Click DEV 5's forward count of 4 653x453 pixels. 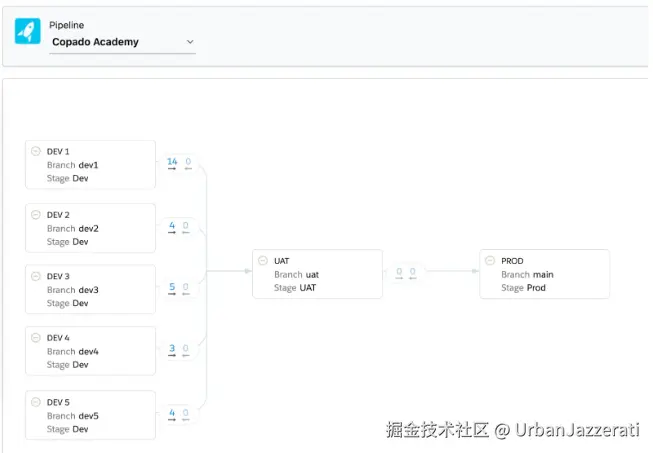172,412
